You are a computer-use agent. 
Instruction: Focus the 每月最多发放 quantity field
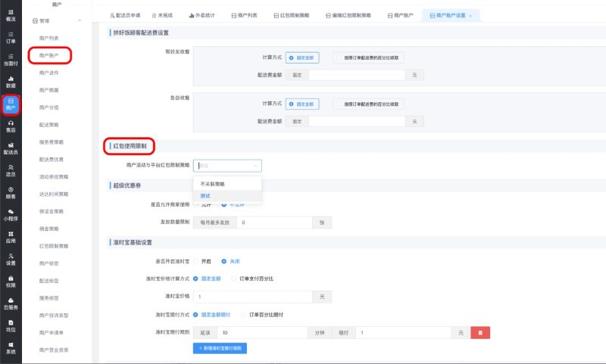pos(274,222)
